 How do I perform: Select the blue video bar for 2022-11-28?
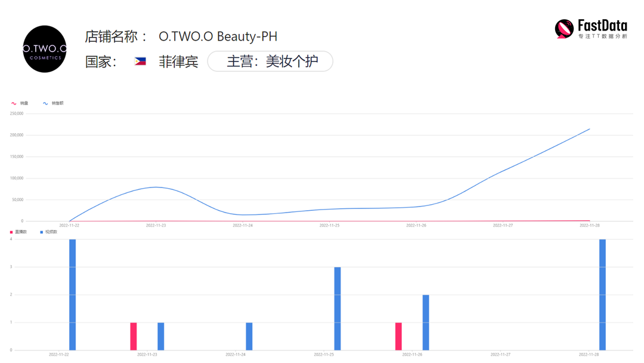click(x=602, y=295)
